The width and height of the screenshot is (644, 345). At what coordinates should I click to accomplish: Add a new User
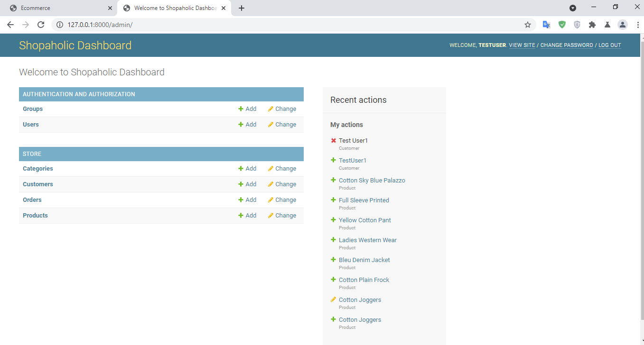tap(247, 125)
